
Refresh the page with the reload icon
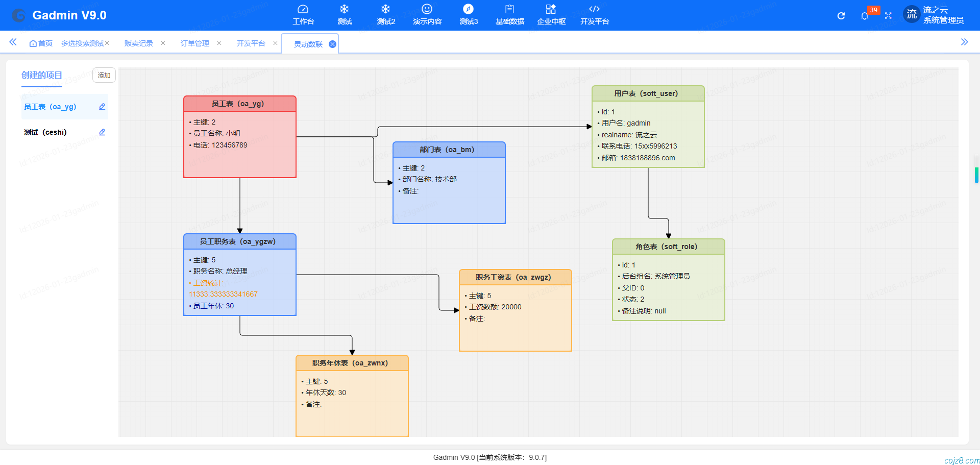pyautogui.click(x=841, y=16)
